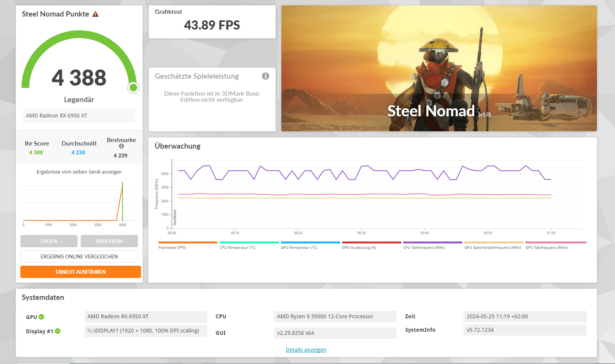The image size is (615, 364).
Task: Click the Durchschnitt value 4 230
Action: point(78,152)
